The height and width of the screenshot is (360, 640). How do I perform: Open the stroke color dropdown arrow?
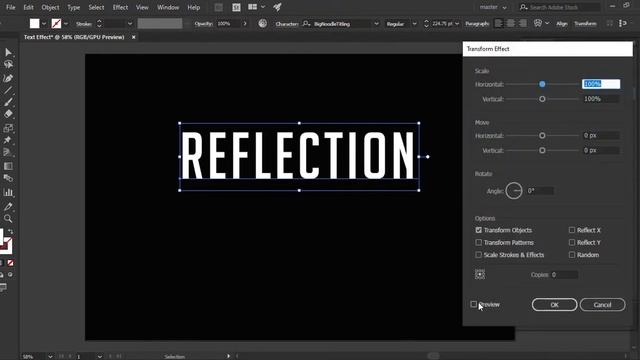click(66, 24)
